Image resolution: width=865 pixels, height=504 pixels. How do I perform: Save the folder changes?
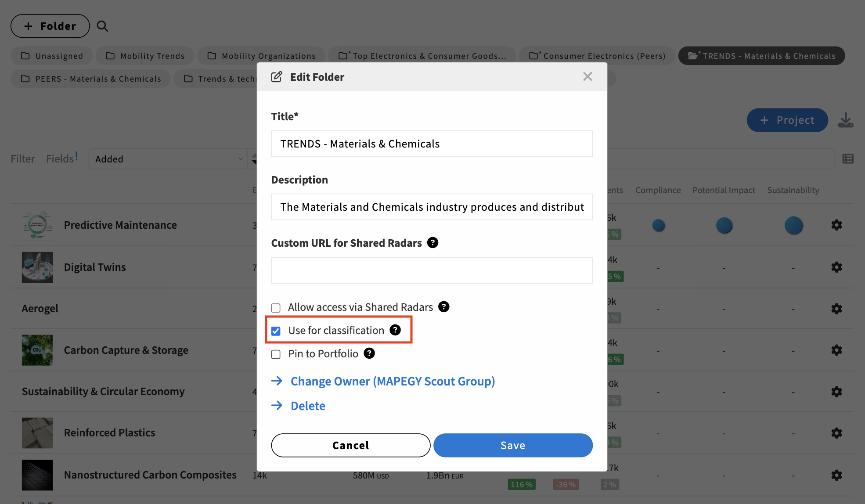[x=513, y=445]
